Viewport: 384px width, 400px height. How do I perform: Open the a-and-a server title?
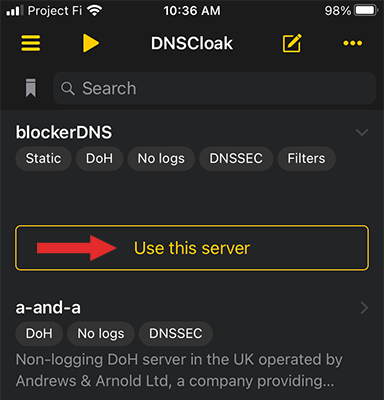(48, 307)
